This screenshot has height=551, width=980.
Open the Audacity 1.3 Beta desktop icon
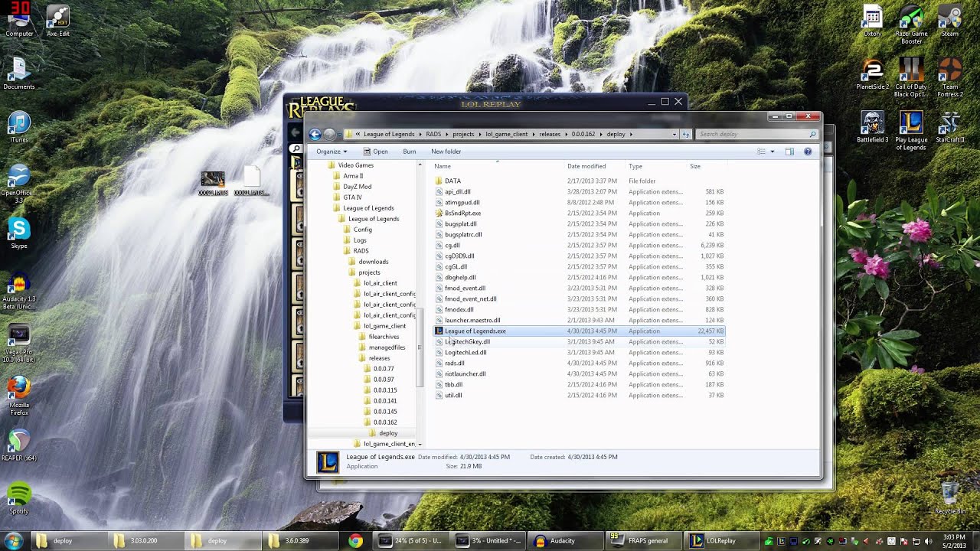[x=19, y=291]
